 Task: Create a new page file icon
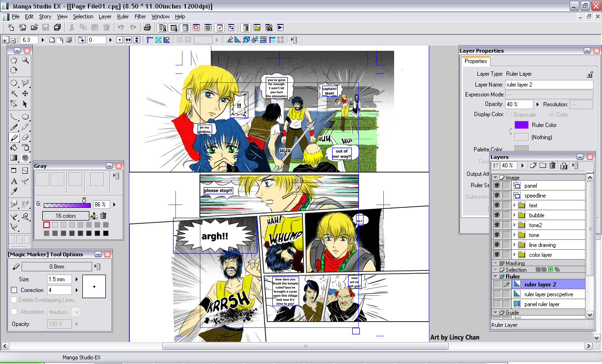click(x=10, y=27)
